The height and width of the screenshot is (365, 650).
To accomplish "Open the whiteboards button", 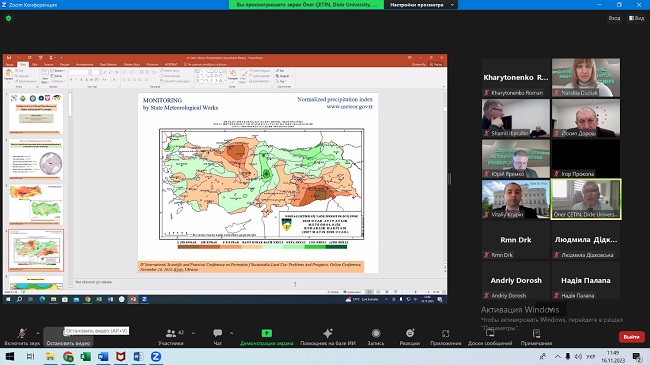I will point(490,337).
